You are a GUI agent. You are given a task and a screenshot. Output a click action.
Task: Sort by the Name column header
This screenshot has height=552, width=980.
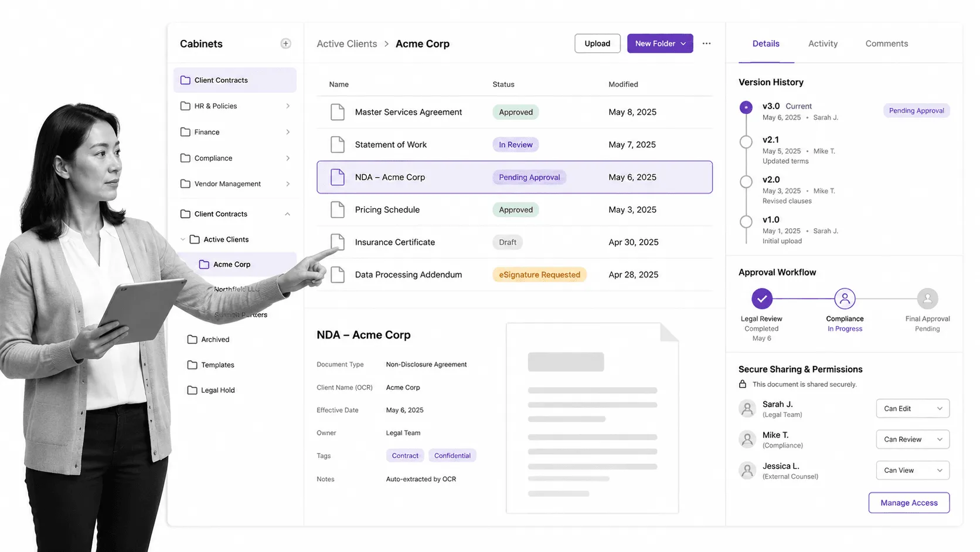[339, 84]
